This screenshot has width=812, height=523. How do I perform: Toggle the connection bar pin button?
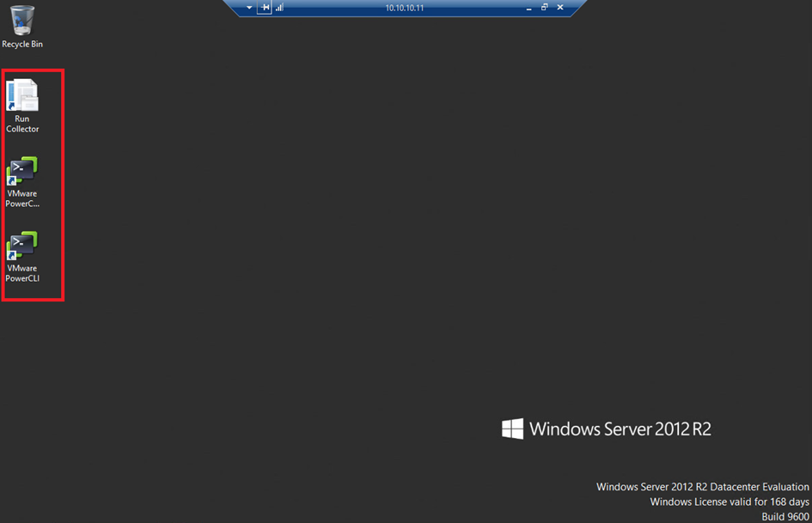click(x=265, y=8)
